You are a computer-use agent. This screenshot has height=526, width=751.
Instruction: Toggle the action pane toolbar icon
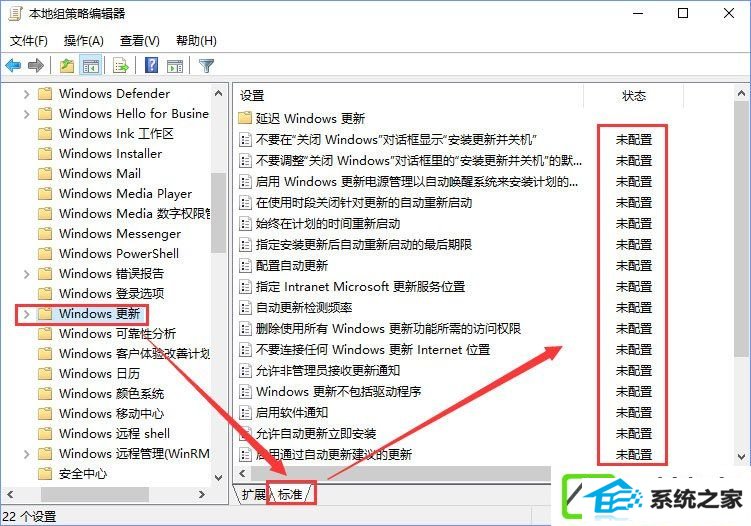click(175, 65)
